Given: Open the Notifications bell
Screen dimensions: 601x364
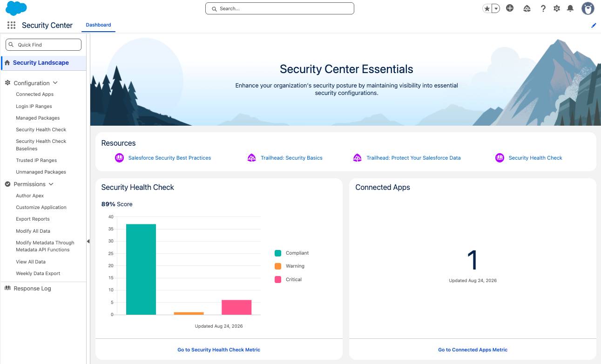Looking at the screenshot, I should point(570,8).
